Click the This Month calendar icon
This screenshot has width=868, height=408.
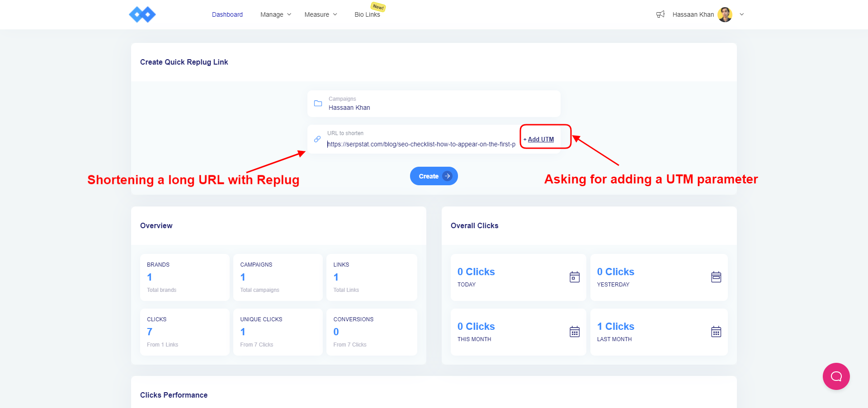point(575,332)
